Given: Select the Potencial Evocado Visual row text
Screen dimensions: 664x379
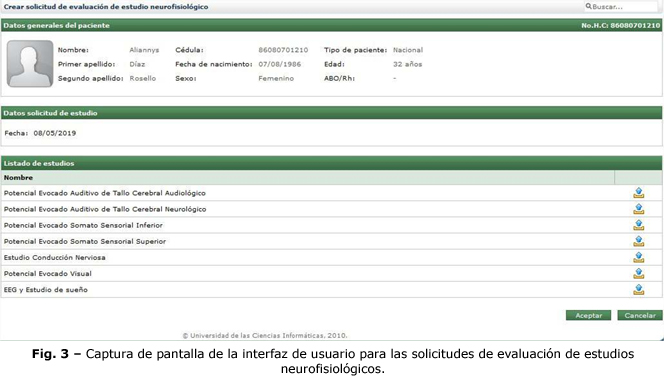Looking at the screenshot, I should [x=48, y=274].
